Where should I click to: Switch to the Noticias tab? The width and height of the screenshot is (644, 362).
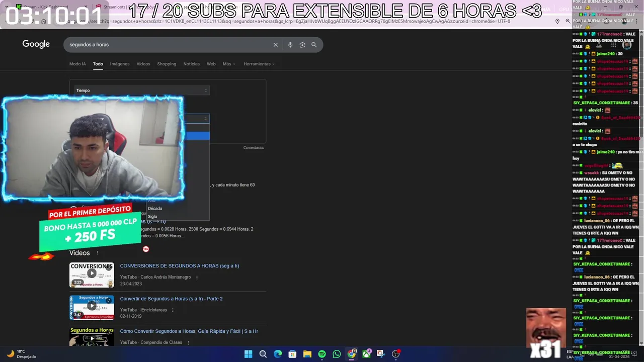(x=191, y=64)
